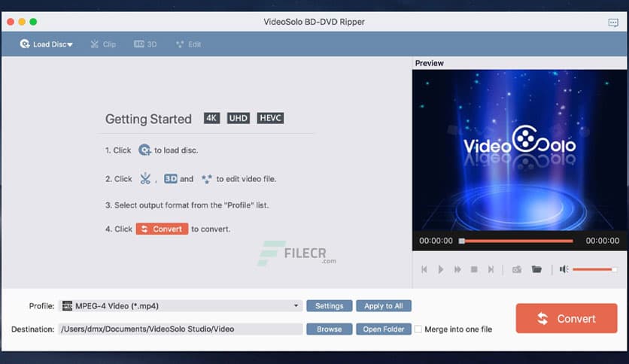
Task: Click the scissors icon in step 2
Action: coord(145,178)
